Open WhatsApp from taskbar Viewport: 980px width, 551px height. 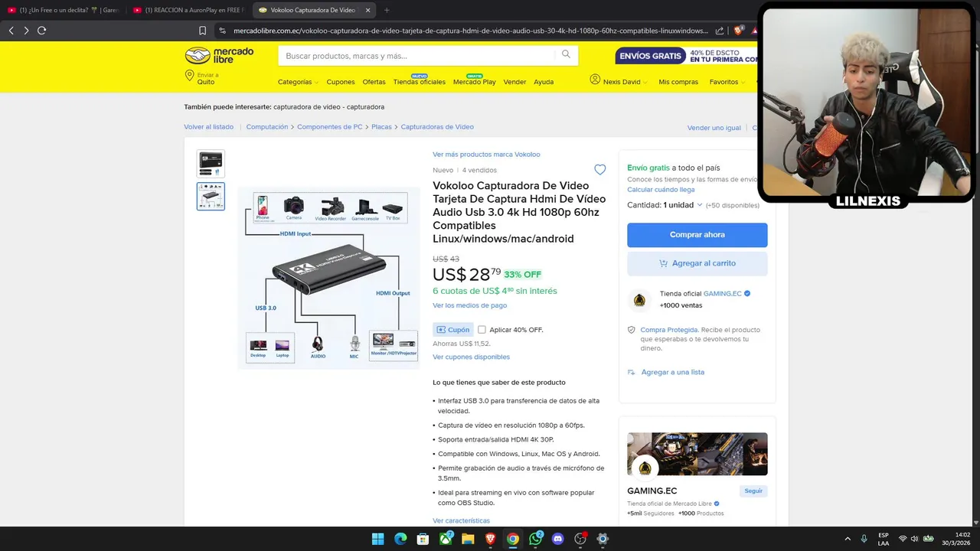coord(535,539)
